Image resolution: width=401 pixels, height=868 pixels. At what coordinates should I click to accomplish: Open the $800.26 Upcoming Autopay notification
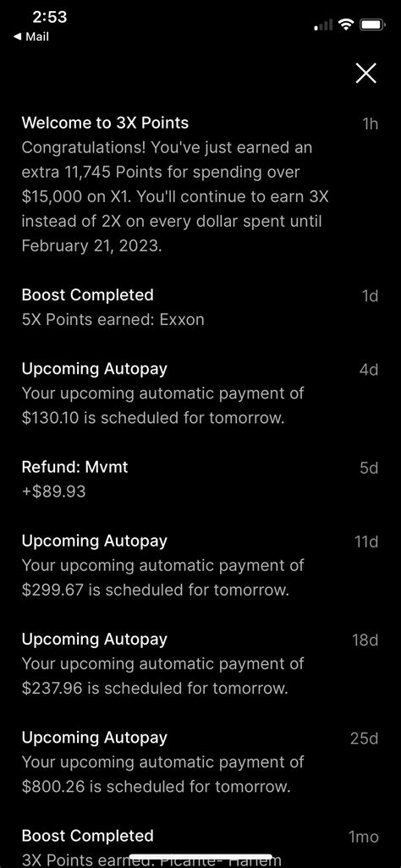(200, 761)
